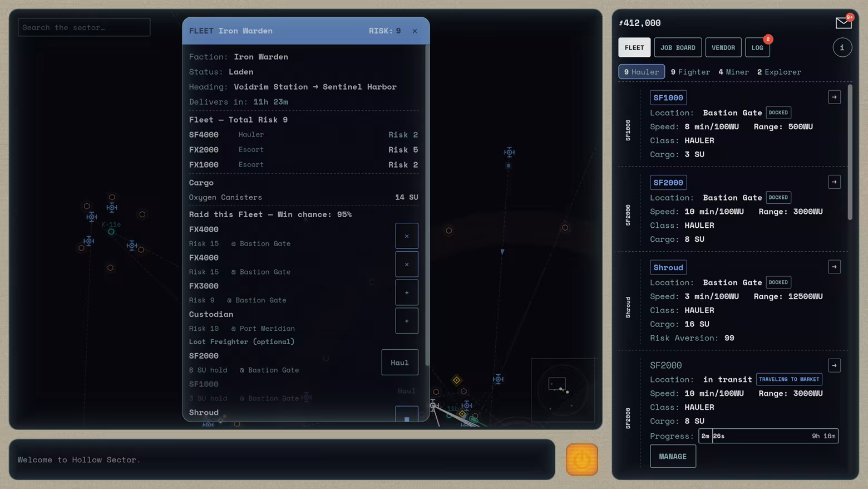This screenshot has height=489, width=868.
Task: Remove the first FX4000 from the raid
Action: point(407,236)
